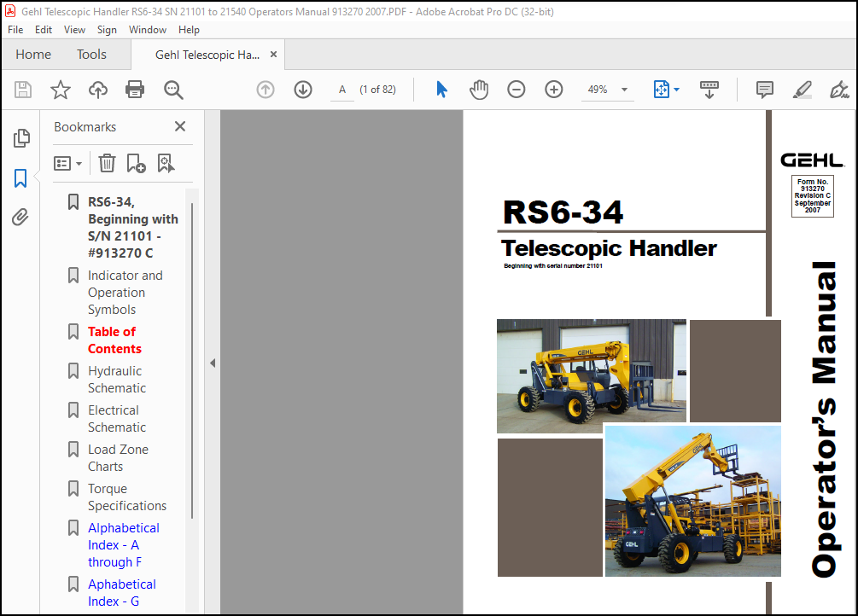Click the fit page icon
The image size is (858, 616).
[x=661, y=90]
